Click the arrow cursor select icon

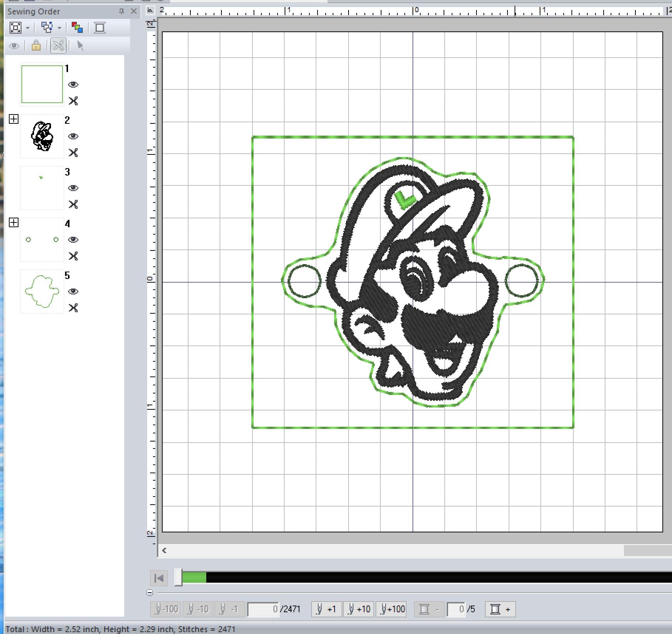click(x=80, y=46)
